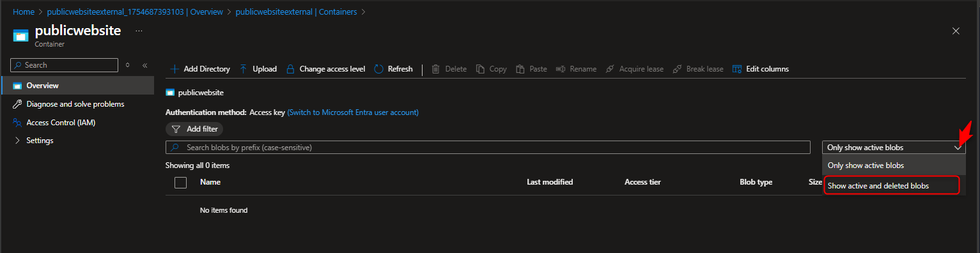Click the Rename icon in toolbar

click(x=561, y=69)
